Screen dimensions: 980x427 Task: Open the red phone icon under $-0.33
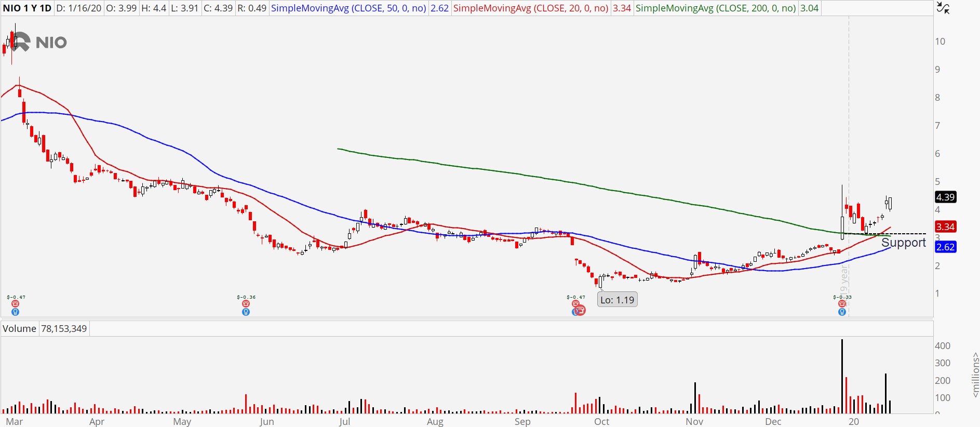click(x=842, y=304)
